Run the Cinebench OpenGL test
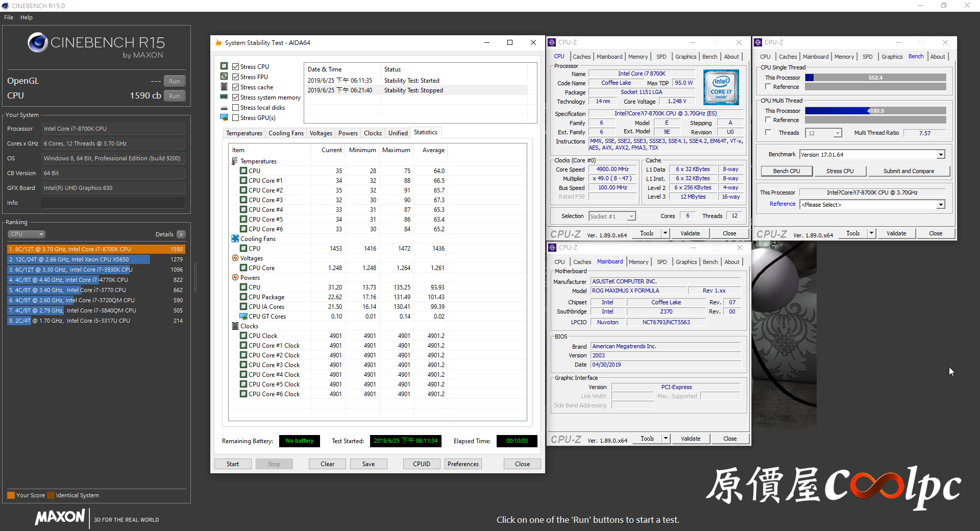Viewport: 980px width, 531px height. 174,81
